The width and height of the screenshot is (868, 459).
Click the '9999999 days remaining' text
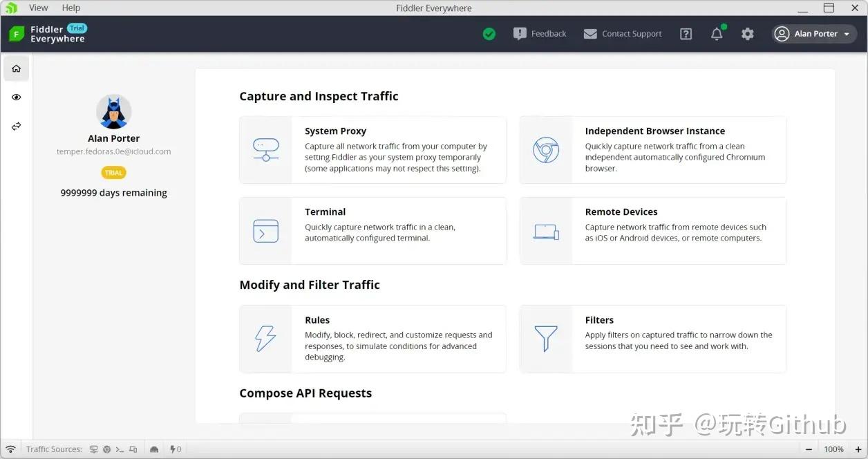point(114,193)
